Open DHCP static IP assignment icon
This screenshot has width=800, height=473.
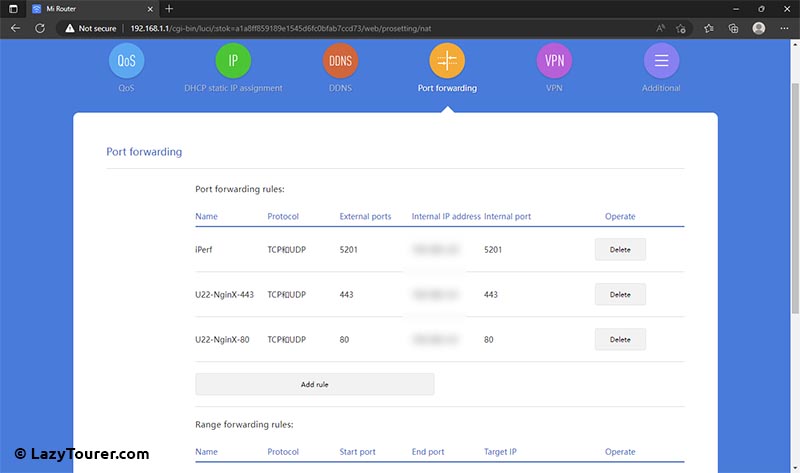[233, 61]
